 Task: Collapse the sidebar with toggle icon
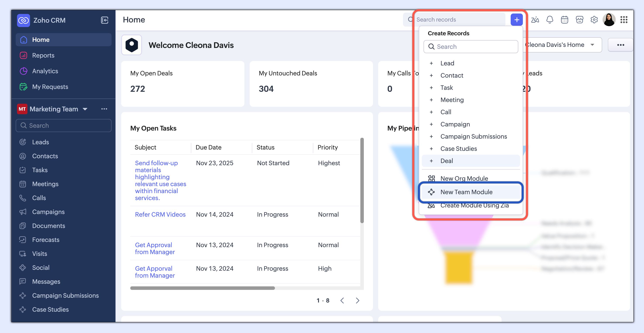coord(105,20)
